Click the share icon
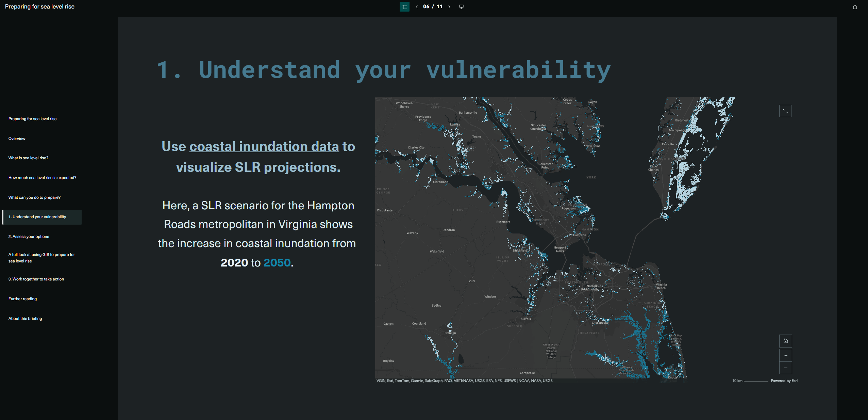The height and width of the screenshot is (420, 868). pyautogui.click(x=855, y=7)
